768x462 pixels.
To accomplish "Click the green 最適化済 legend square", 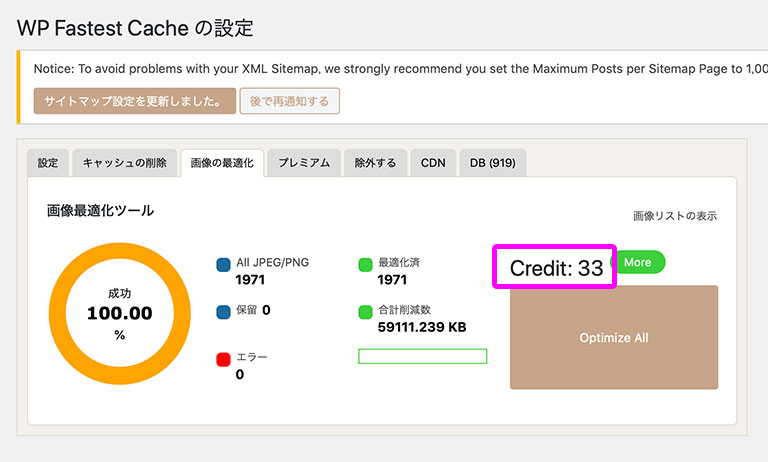I will click(365, 265).
